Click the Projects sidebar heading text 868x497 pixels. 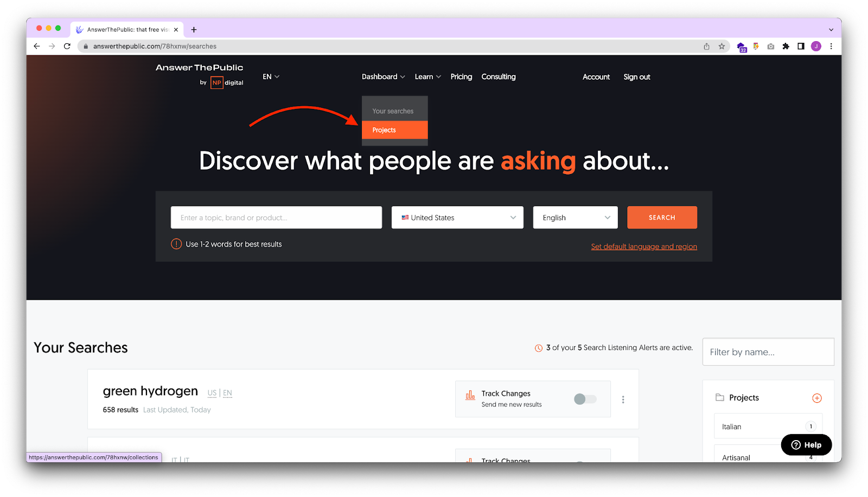[744, 398]
